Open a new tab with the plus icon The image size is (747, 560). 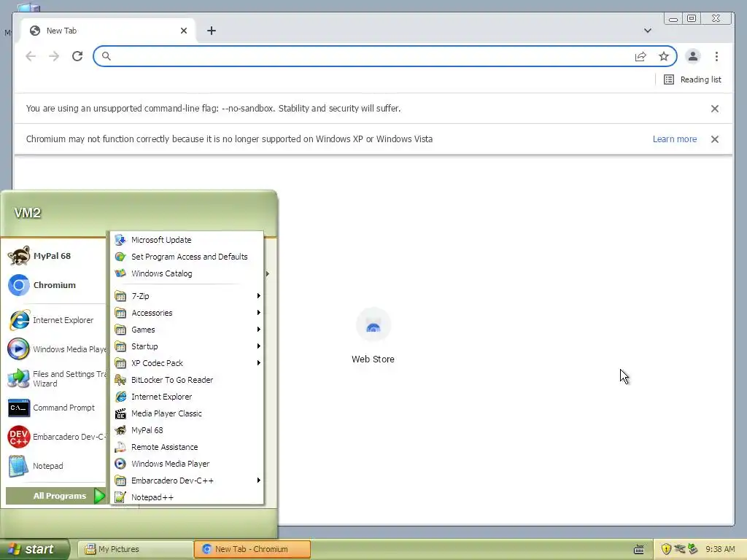[x=212, y=31]
